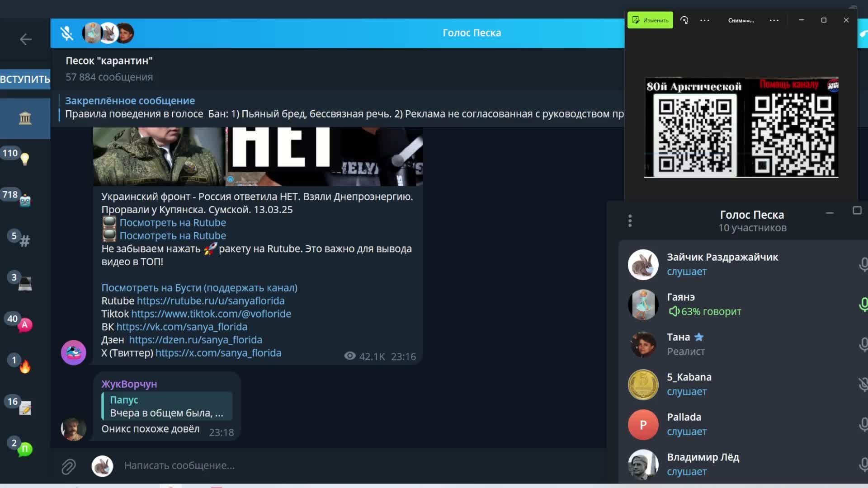The width and height of the screenshot is (868, 488).
Task: Attach a file with paperclip icon
Action: pos(69,466)
